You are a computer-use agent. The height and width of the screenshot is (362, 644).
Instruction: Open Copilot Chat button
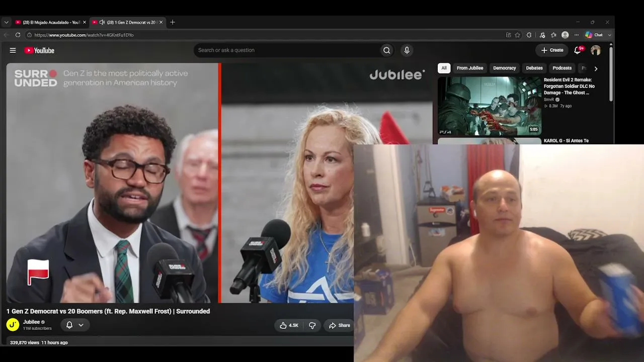click(x=594, y=35)
